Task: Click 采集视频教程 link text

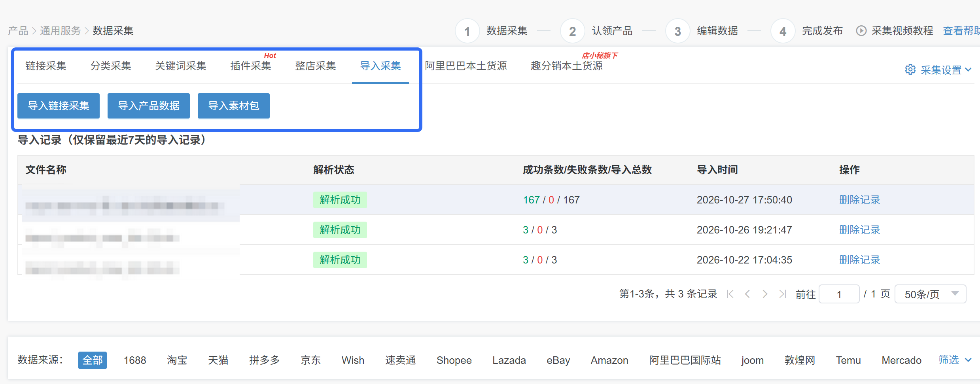Action: pyautogui.click(x=902, y=31)
